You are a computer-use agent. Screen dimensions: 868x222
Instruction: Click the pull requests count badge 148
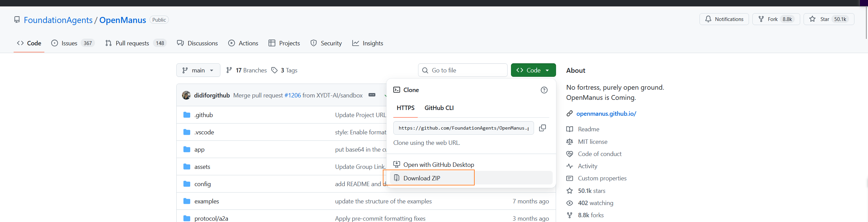160,43
